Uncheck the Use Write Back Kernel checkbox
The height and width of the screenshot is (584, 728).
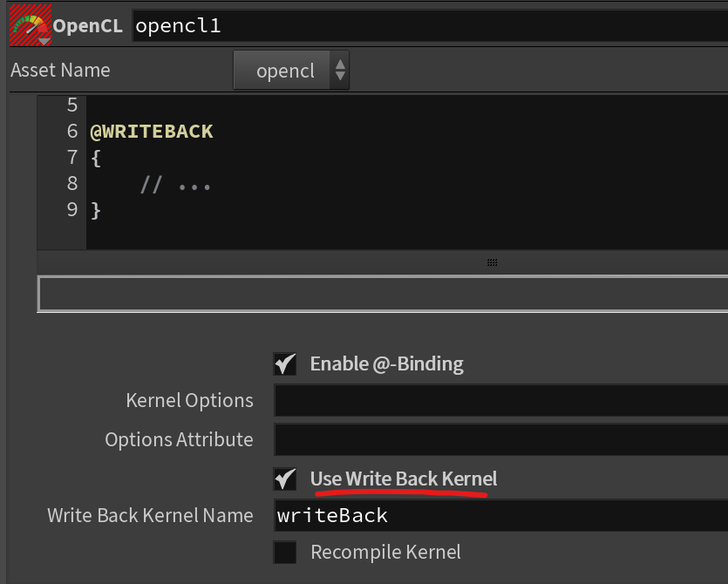click(285, 479)
